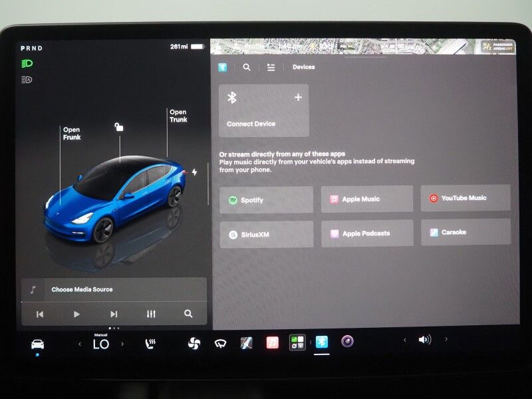Open the trunk
Image resolution: width=532 pixels, height=399 pixels.
[x=178, y=116]
